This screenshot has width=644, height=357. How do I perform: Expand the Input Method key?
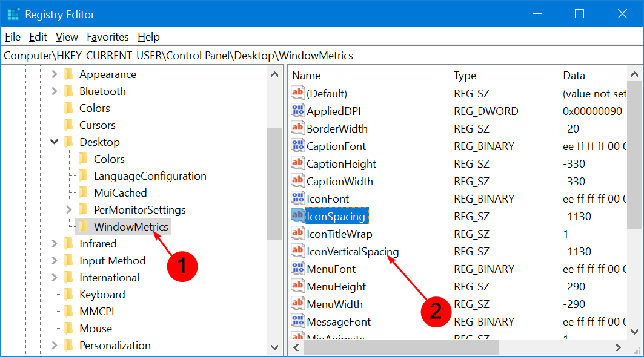point(54,261)
